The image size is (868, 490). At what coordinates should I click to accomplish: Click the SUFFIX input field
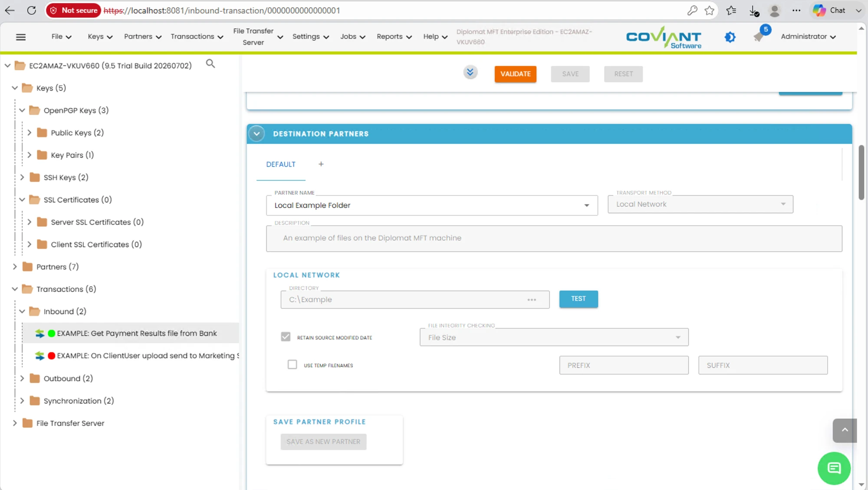click(763, 365)
